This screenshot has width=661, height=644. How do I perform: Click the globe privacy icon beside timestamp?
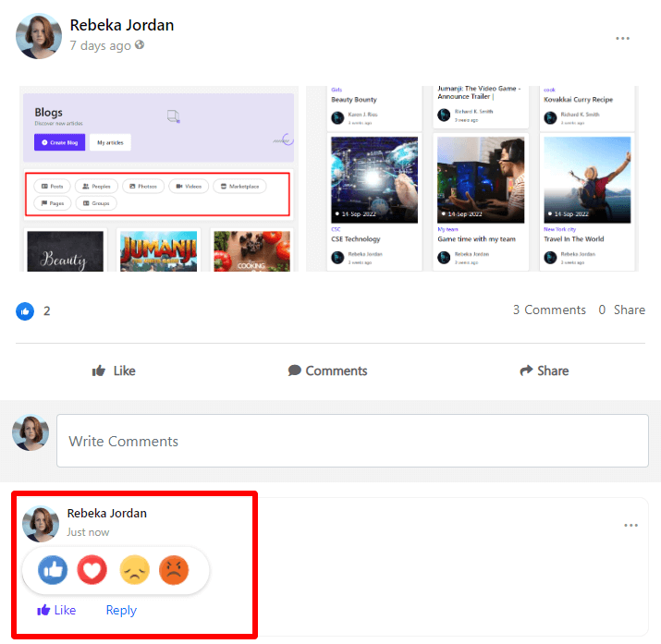[x=140, y=45]
